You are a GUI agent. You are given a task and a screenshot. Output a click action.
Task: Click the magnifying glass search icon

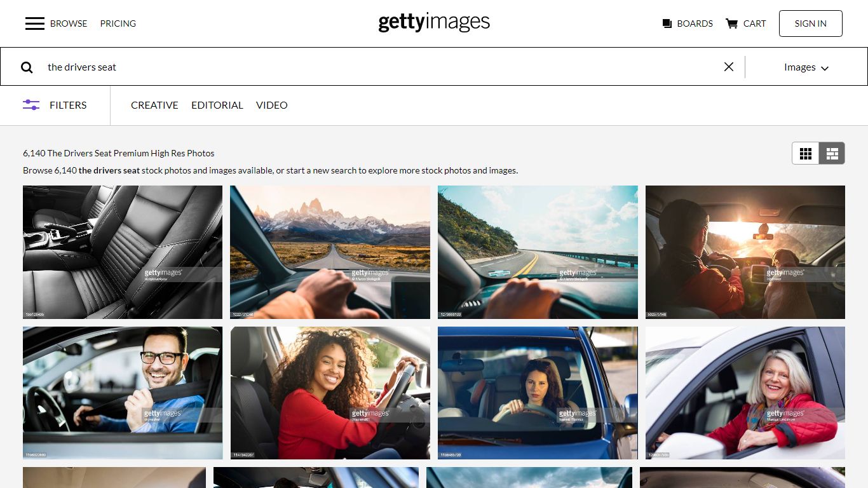(27, 67)
